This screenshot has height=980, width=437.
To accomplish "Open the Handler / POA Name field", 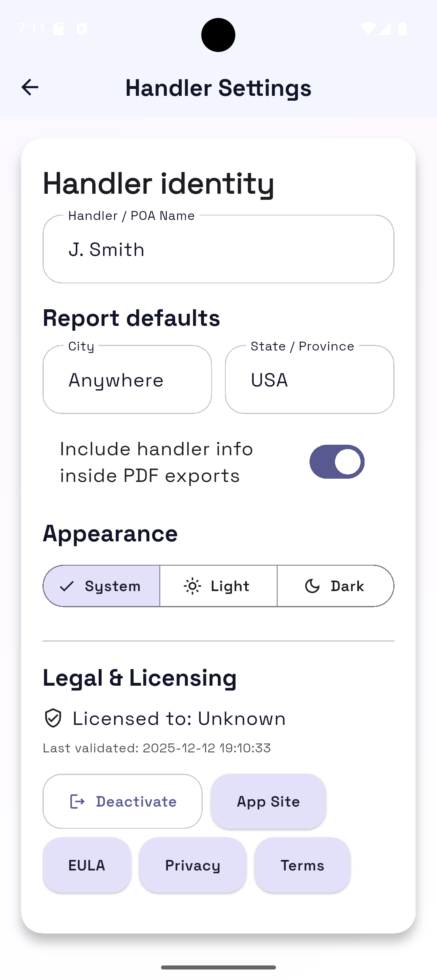I will coord(218,249).
